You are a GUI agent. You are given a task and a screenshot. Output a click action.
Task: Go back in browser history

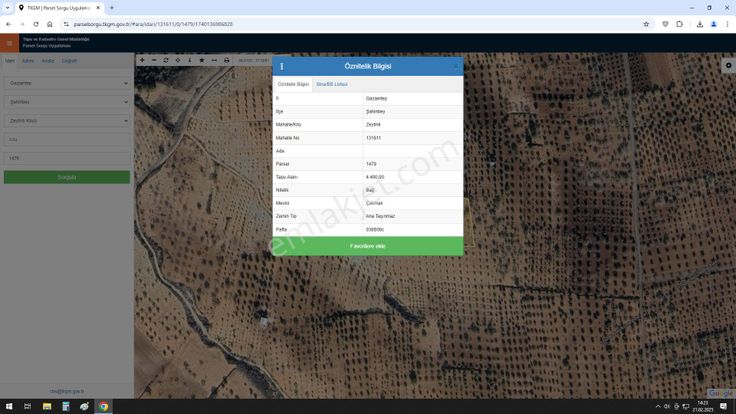click(8, 24)
